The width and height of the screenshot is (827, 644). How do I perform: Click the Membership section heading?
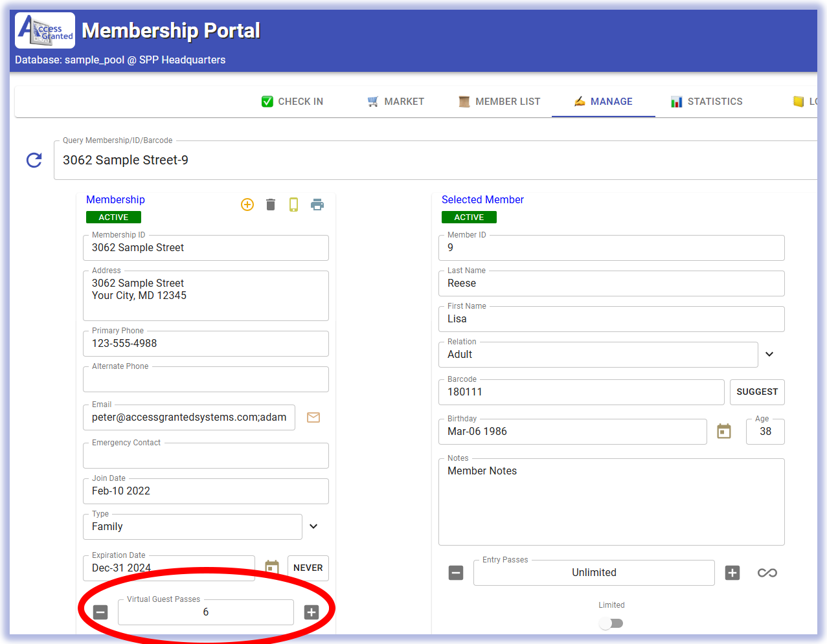(115, 199)
